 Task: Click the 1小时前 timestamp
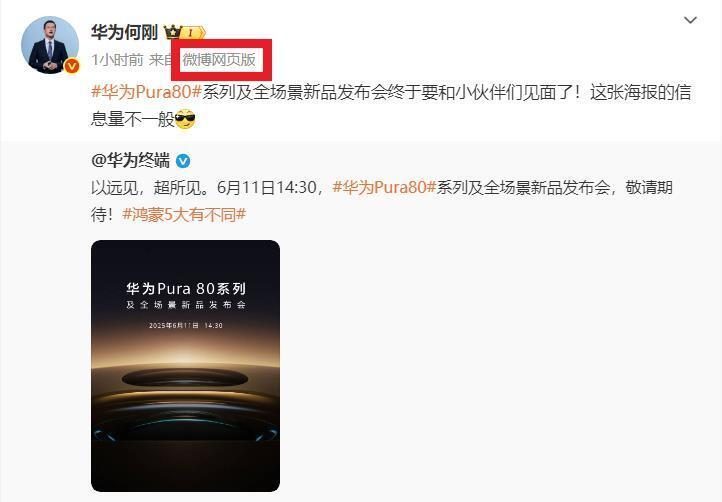(117, 59)
